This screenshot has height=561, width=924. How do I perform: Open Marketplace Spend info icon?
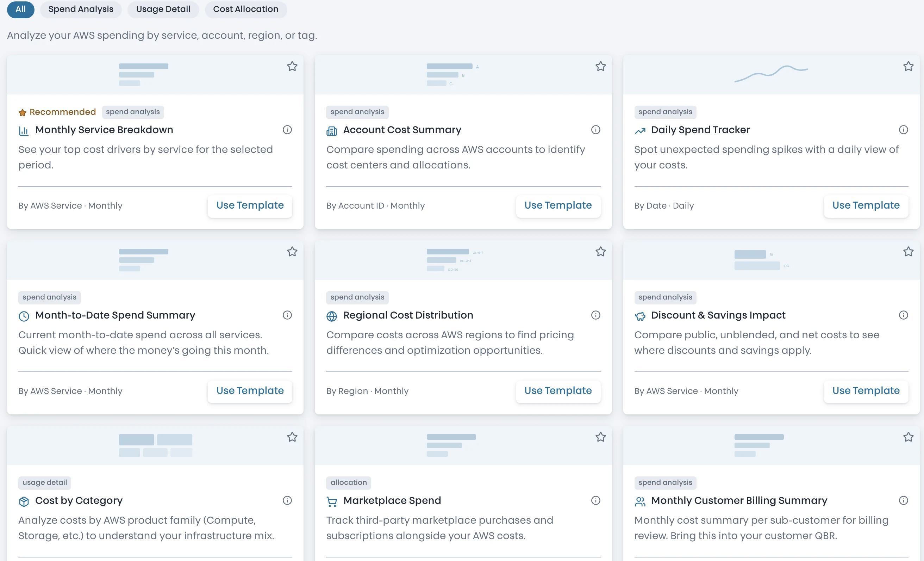pos(595,501)
